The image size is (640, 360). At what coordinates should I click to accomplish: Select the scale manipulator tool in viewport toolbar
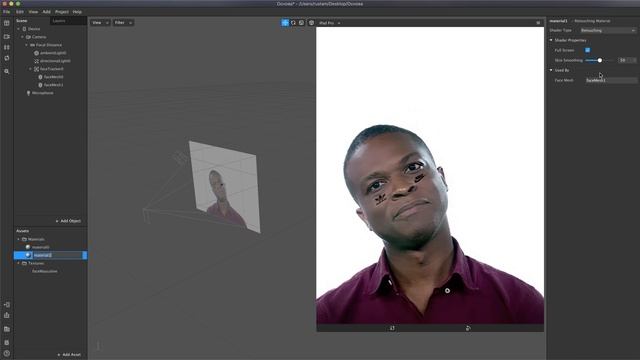coord(301,23)
